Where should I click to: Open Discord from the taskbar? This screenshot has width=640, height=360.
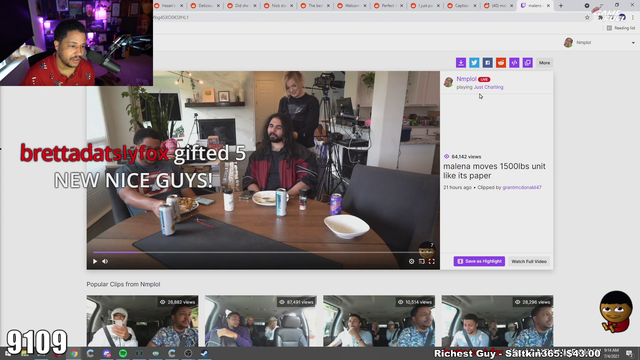[x=107, y=353]
